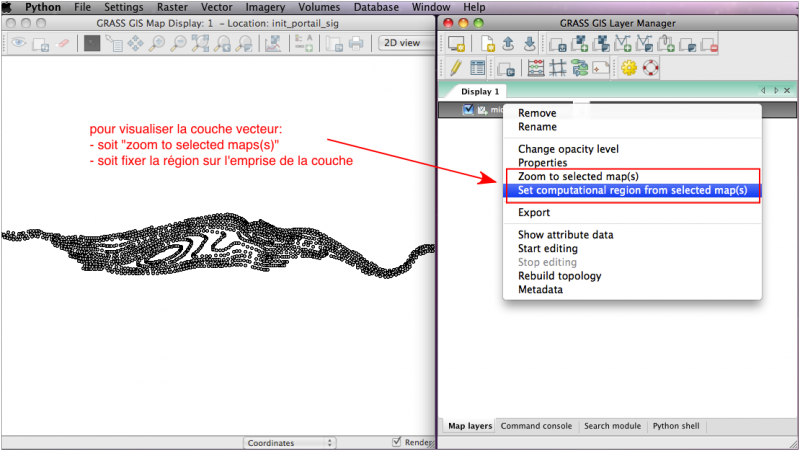Click the GRASS settings gear icon

[x=629, y=68]
